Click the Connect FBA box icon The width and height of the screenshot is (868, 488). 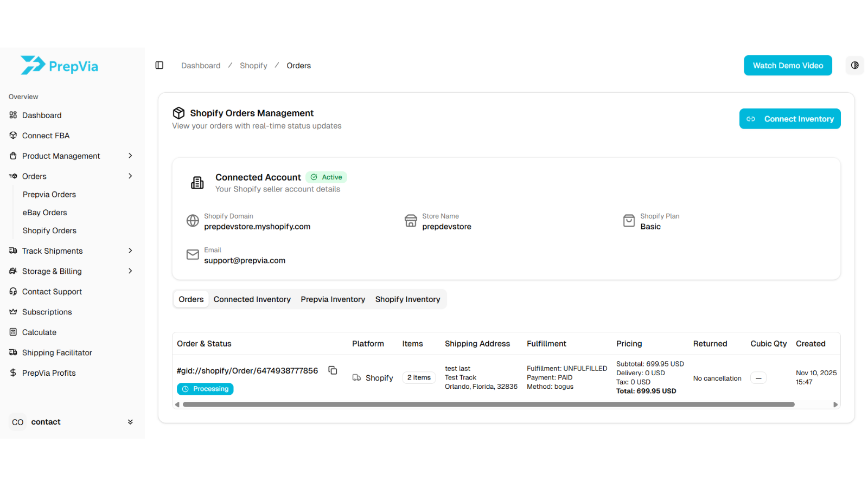[13, 136]
